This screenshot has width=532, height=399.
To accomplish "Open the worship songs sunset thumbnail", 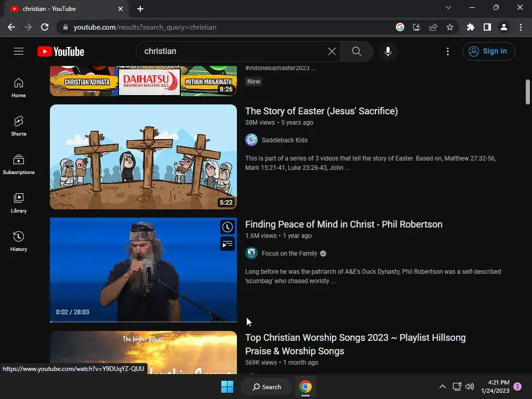I will pyautogui.click(x=143, y=352).
